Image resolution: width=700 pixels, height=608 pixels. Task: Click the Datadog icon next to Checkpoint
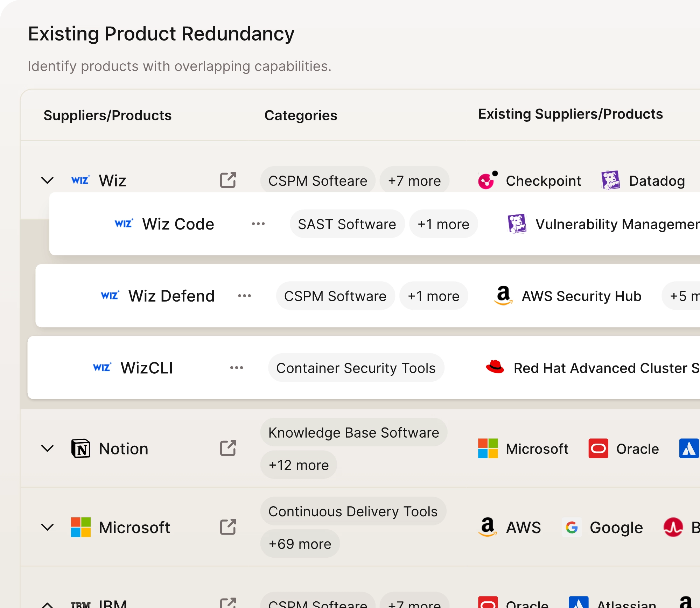(x=610, y=180)
